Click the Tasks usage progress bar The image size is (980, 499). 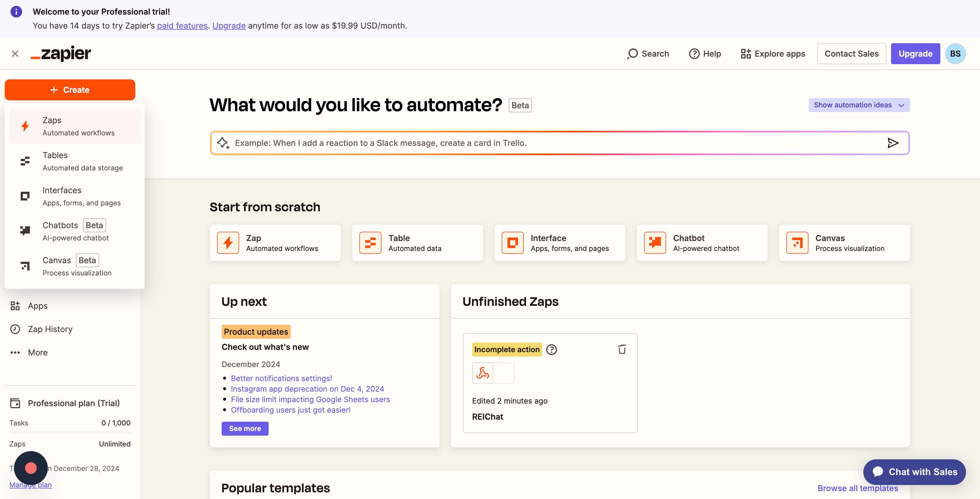pos(70,432)
